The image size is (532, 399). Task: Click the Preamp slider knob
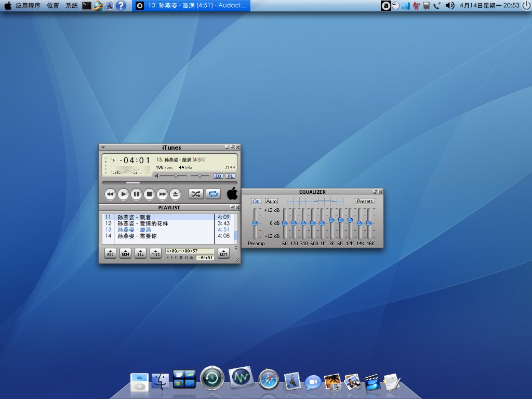[255, 223]
